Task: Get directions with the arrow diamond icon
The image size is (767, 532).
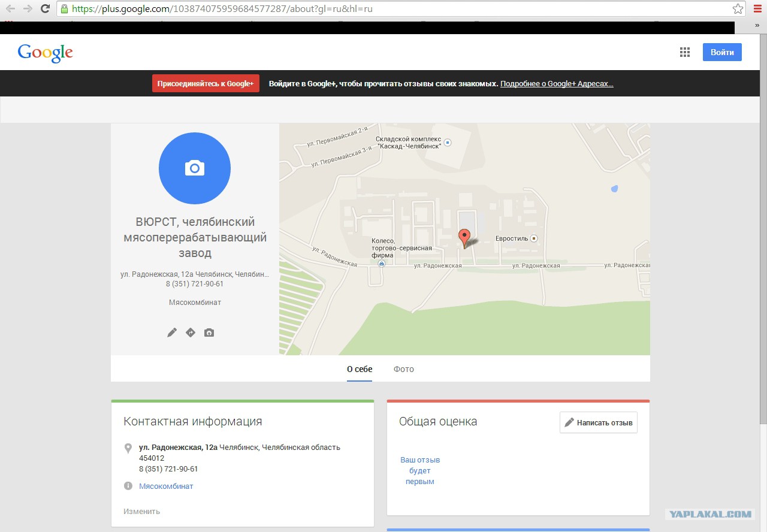Action: [191, 332]
